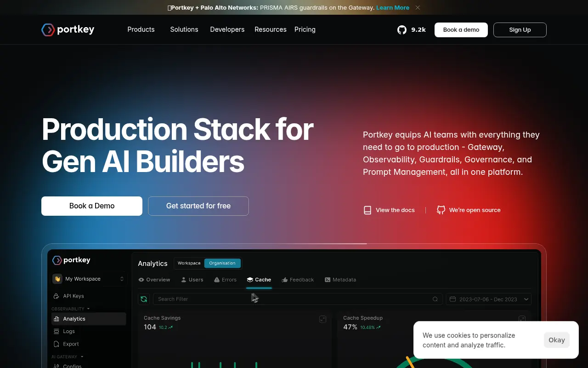The height and width of the screenshot is (368, 588).
Task: Click the GitHub icon in the navbar
Action: coord(401,29)
